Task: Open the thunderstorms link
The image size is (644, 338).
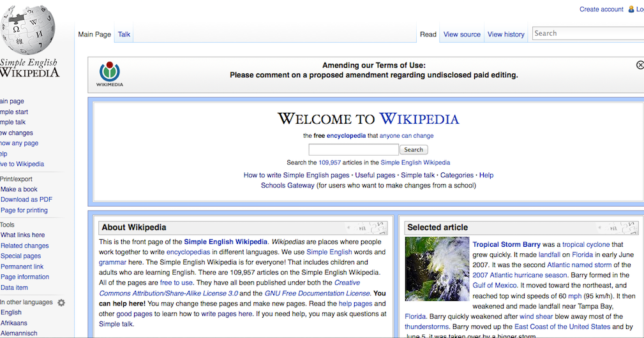Action: 426,327
